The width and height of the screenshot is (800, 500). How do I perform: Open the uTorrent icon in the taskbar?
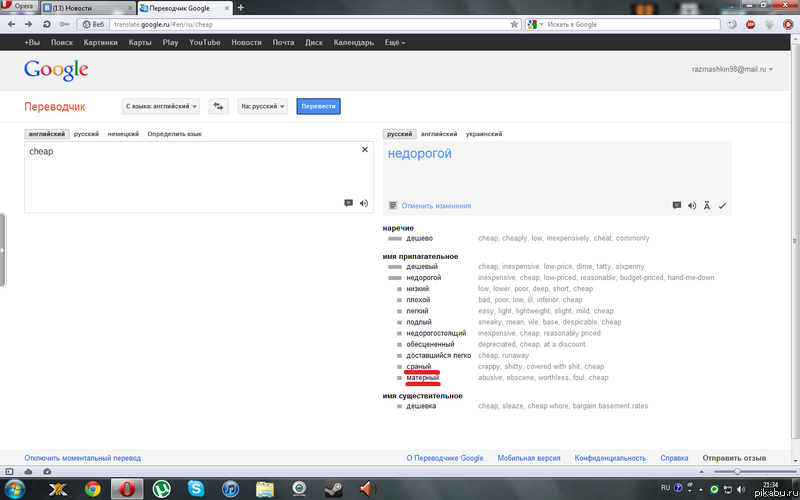coord(161,489)
